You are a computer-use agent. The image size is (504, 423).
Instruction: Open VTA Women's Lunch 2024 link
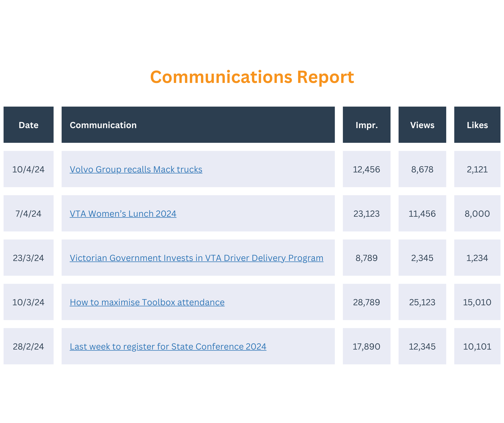(x=123, y=214)
